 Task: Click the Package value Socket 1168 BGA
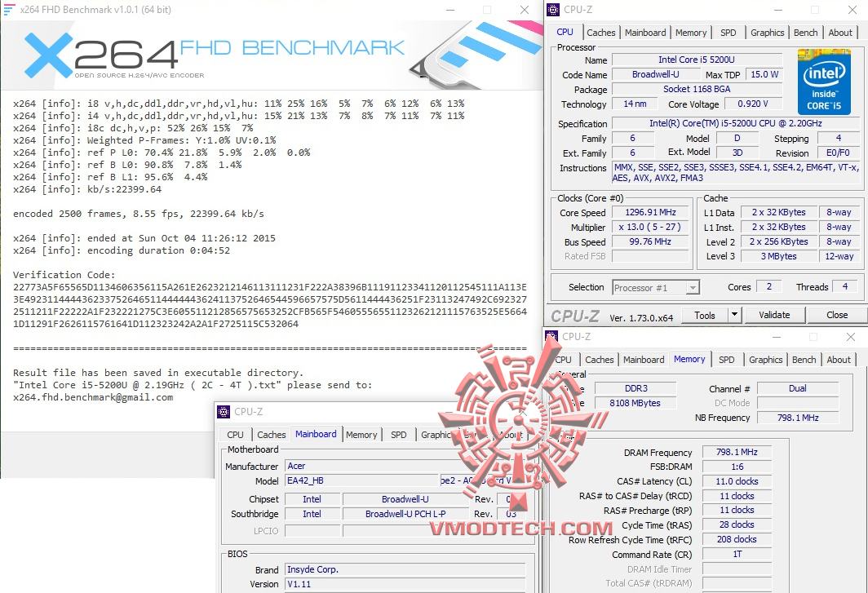(x=697, y=89)
